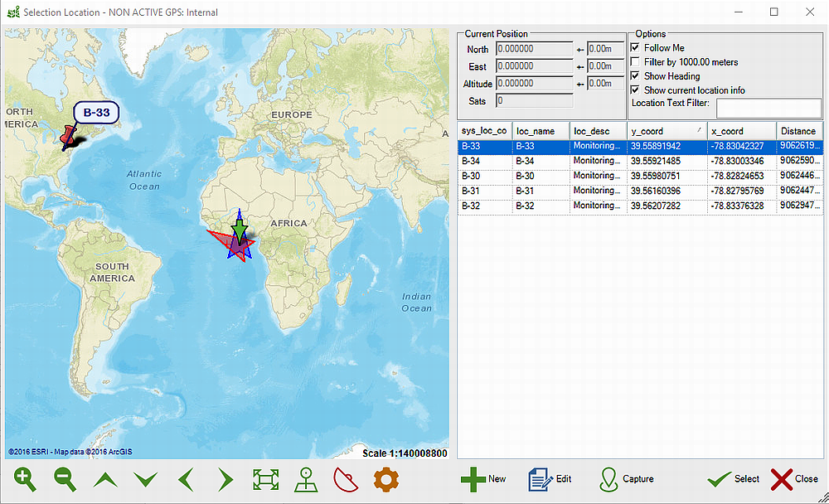Image resolution: width=829 pixels, height=504 pixels.
Task: Confirm with the Select button
Action: (x=733, y=478)
